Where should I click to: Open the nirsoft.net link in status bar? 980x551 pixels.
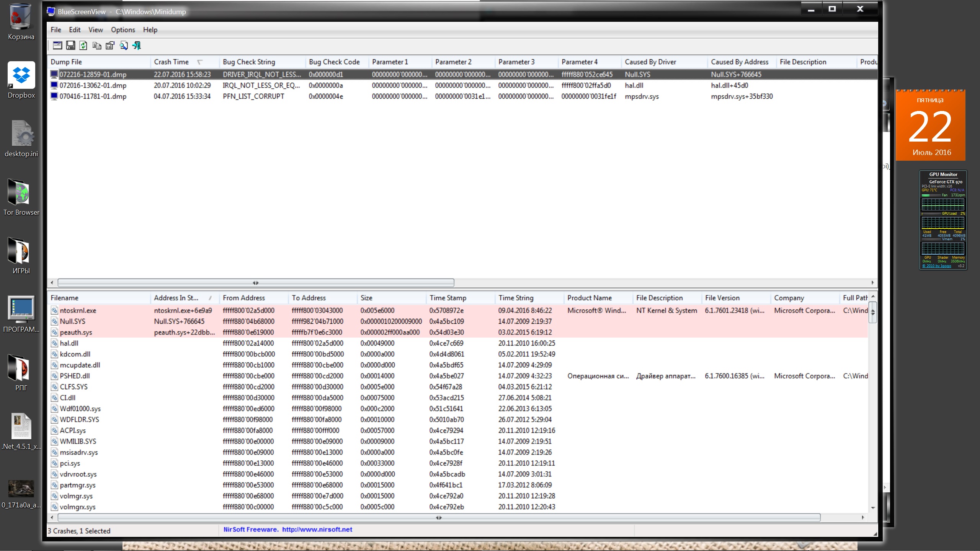click(317, 530)
